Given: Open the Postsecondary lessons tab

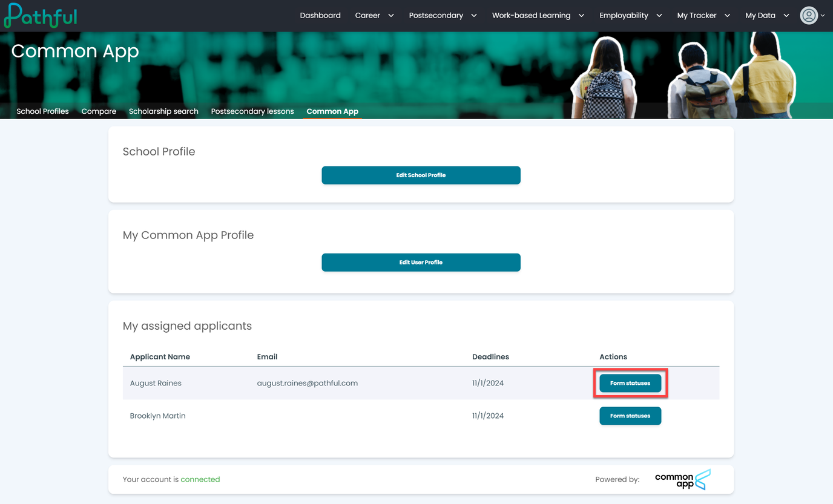Looking at the screenshot, I should click(252, 111).
